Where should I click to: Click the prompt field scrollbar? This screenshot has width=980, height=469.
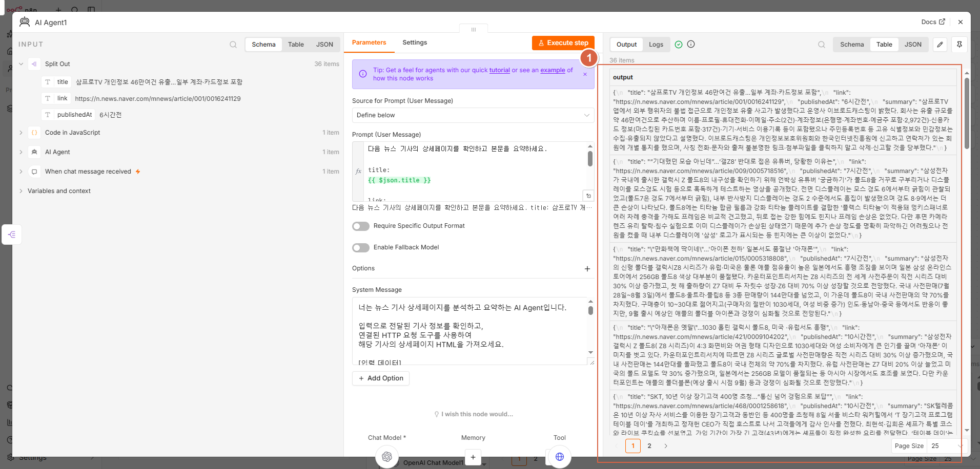tap(590, 159)
